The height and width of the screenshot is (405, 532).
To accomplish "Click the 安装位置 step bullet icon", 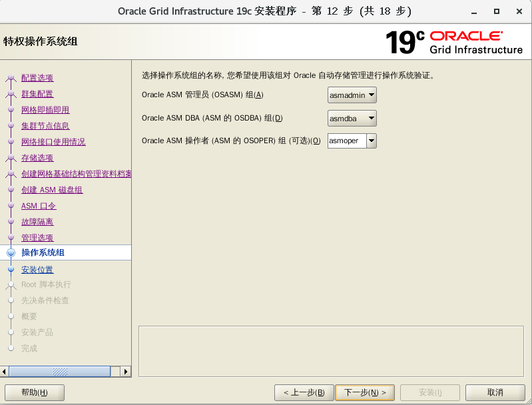I will [11, 269].
